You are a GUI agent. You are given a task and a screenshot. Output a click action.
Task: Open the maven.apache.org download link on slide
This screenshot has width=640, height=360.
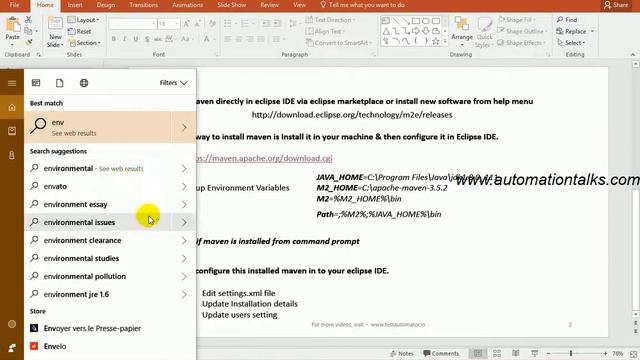pyautogui.click(x=264, y=158)
